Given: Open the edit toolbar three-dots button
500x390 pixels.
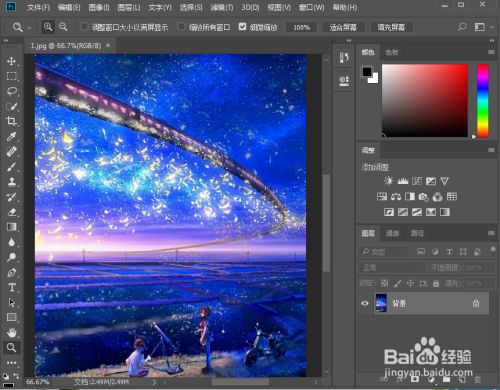Looking at the screenshot, I should tap(12, 362).
